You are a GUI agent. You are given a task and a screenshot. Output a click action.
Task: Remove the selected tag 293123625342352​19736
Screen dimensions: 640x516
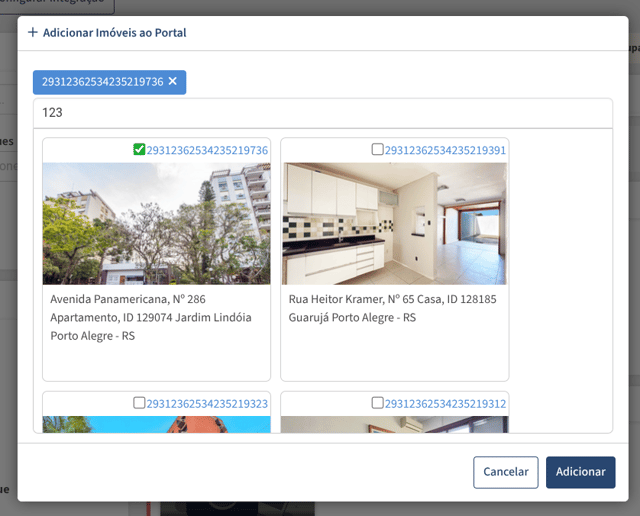[173, 81]
